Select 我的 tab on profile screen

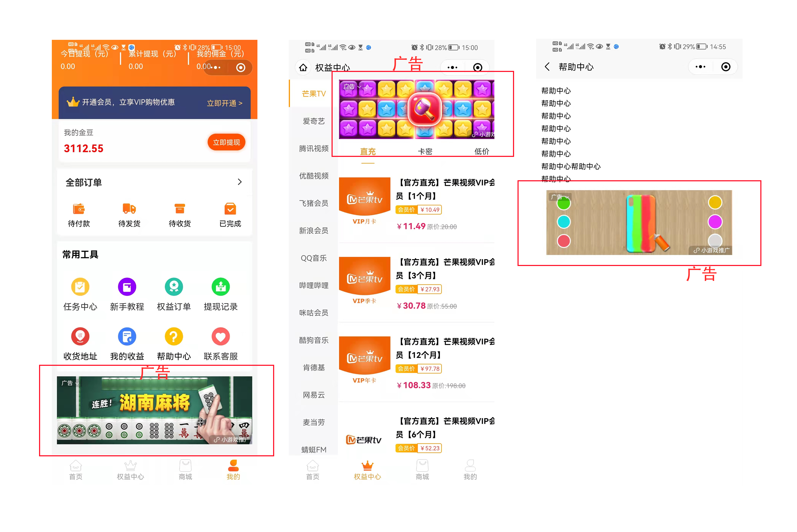[233, 470]
